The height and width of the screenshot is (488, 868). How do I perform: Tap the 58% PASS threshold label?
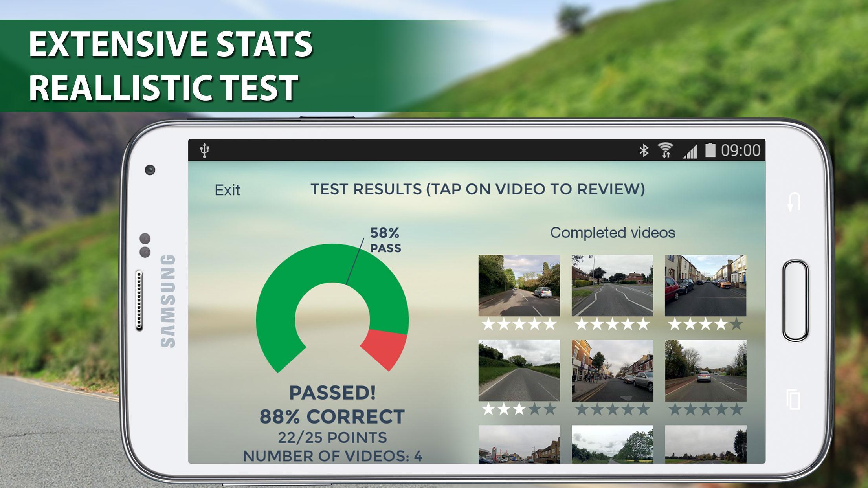[385, 240]
